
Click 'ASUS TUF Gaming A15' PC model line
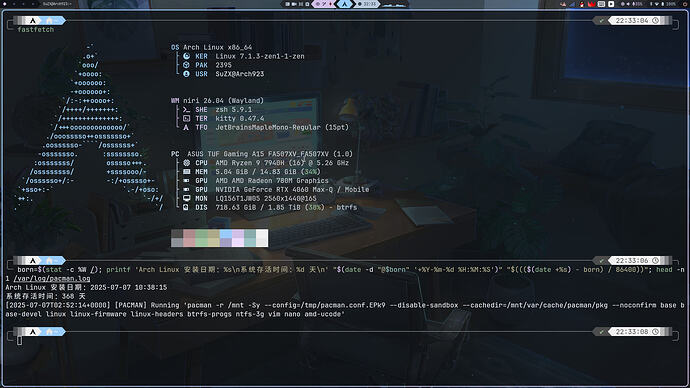point(270,154)
